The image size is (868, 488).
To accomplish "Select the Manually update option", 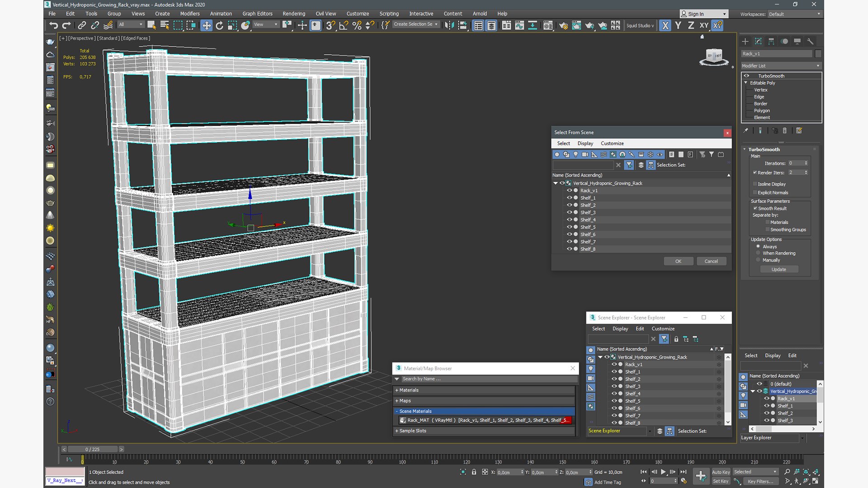I will tap(758, 260).
